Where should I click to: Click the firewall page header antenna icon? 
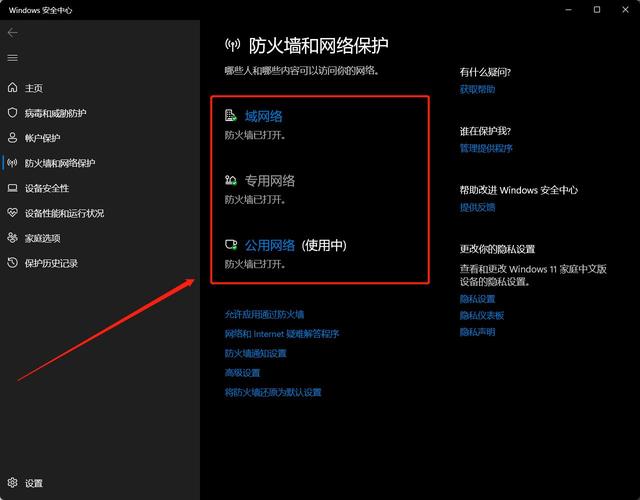click(x=233, y=45)
